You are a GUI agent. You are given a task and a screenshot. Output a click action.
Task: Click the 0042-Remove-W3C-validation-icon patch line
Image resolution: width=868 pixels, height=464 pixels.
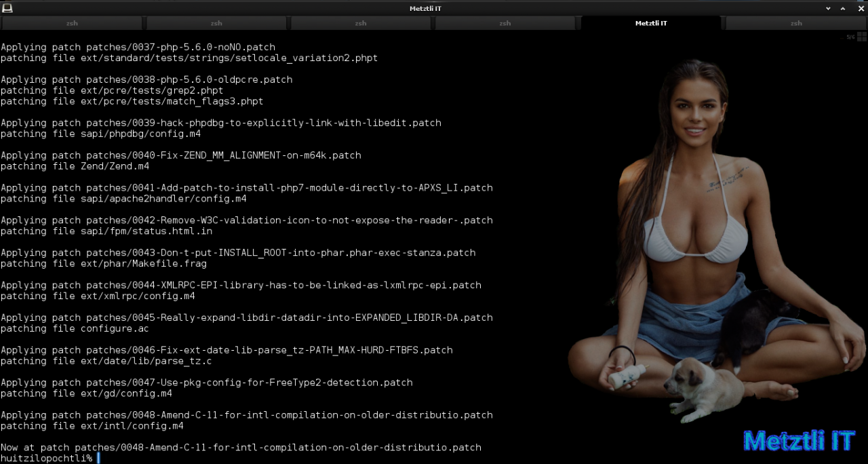point(247,221)
